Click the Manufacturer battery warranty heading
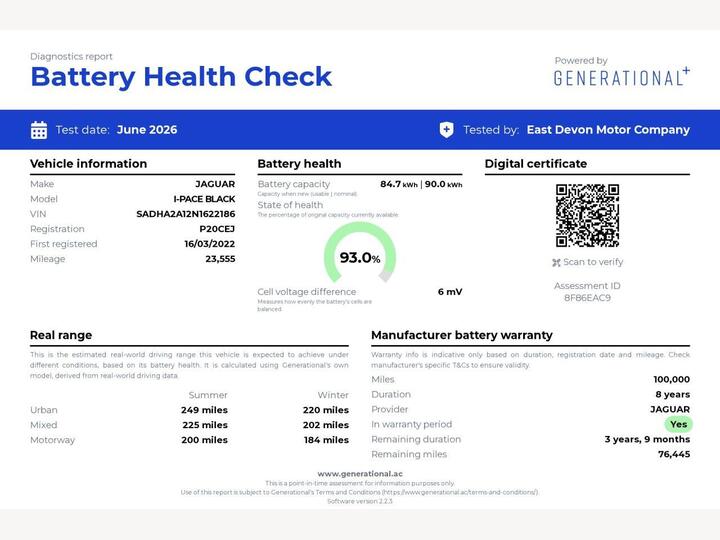Image resolution: width=720 pixels, height=540 pixels. 462,335
